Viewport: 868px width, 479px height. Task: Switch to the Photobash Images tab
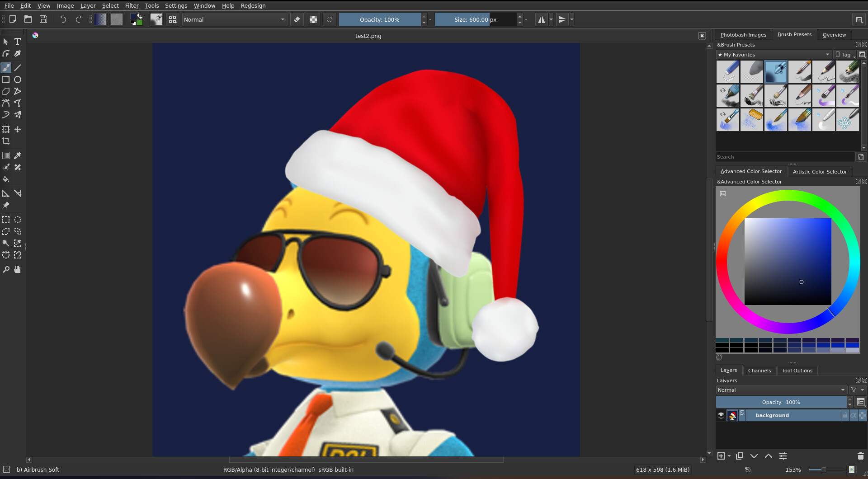[x=743, y=35]
